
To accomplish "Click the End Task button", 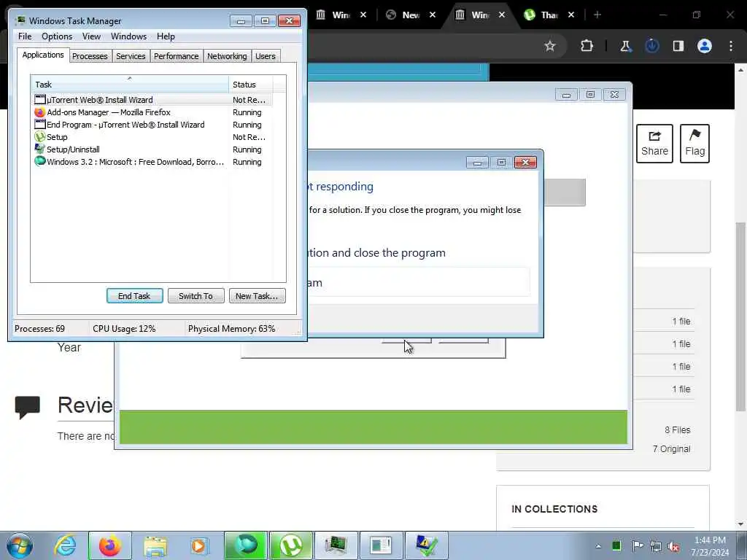I will coord(134,296).
